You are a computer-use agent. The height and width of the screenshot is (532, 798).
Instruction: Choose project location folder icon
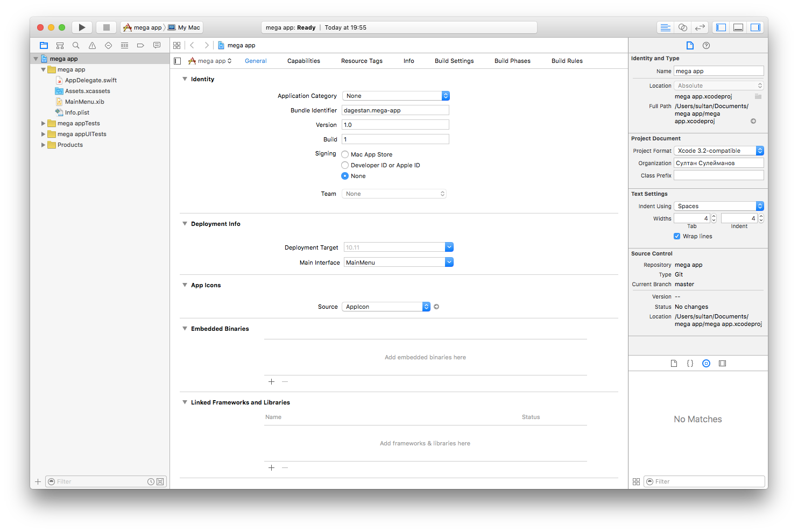coord(758,97)
